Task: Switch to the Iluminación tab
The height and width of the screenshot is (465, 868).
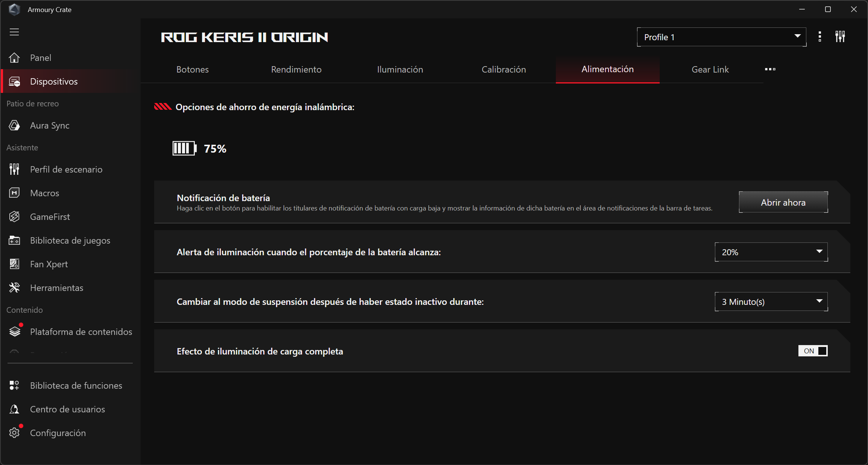Action: click(x=400, y=70)
